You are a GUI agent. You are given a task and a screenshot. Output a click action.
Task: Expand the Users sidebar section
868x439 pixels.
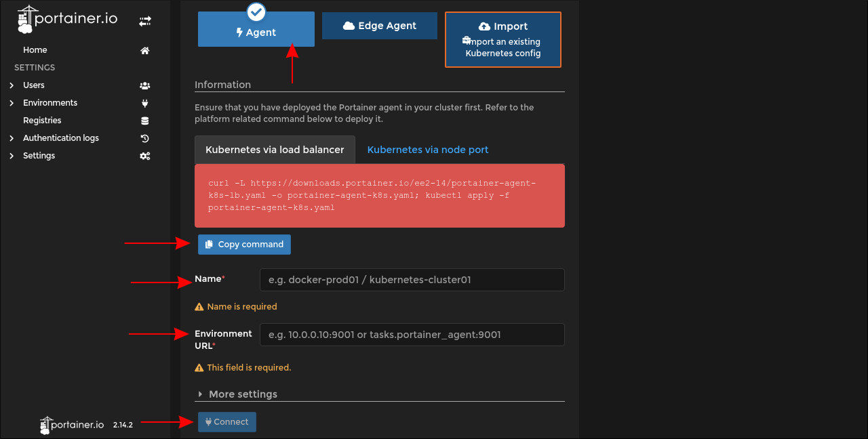click(12, 85)
